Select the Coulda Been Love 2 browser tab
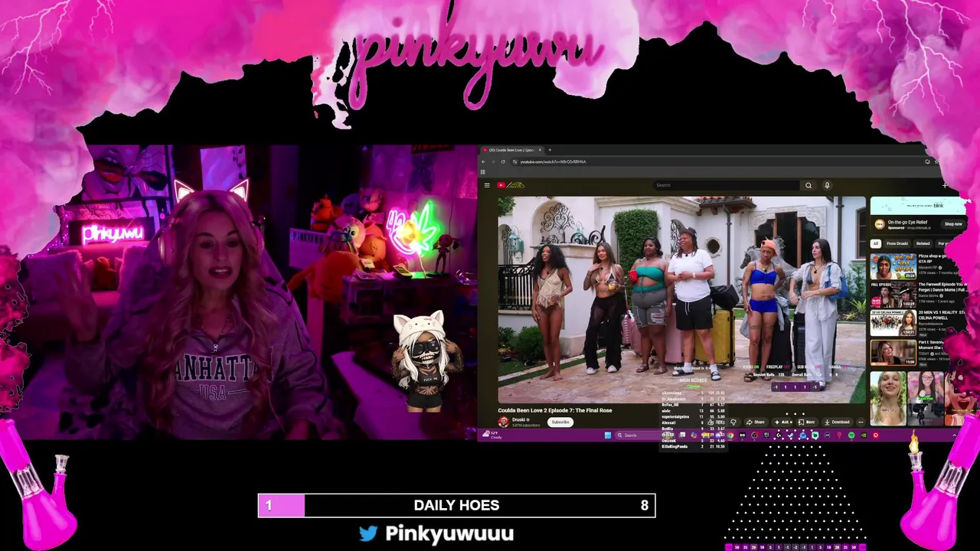980x551 pixels. (511, 150)
